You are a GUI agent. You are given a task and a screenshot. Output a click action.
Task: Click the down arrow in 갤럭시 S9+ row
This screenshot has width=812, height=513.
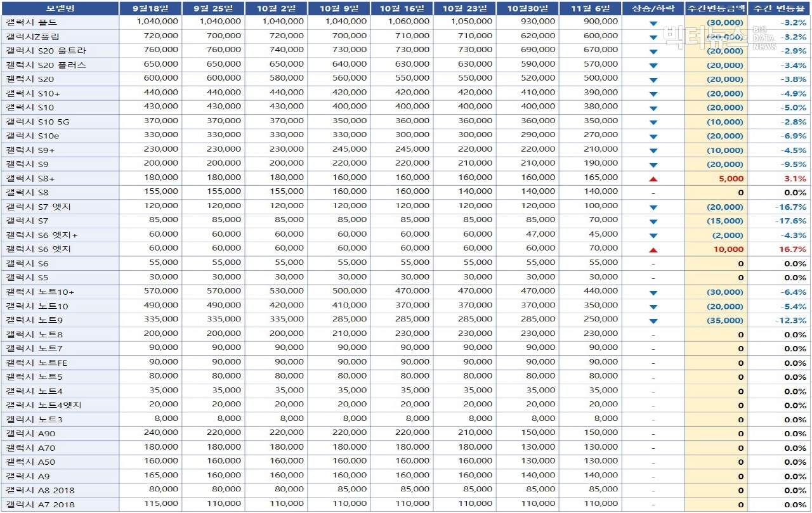click(x=653, y=151)
